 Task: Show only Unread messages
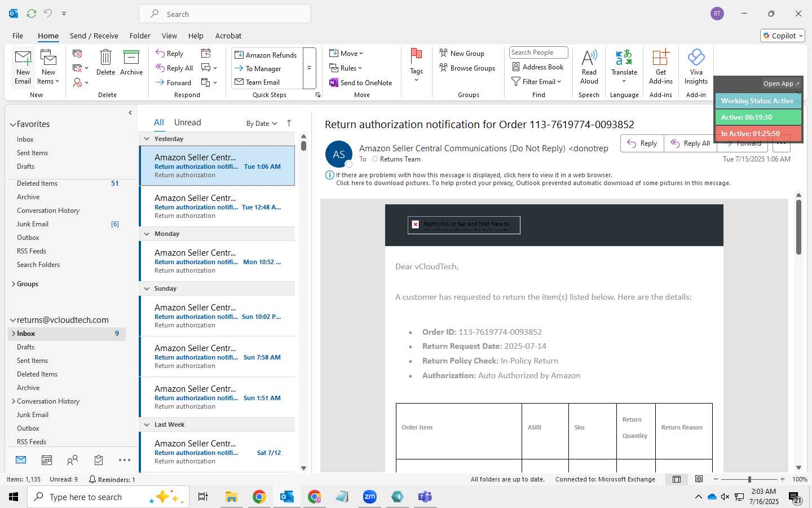(188, 122)
